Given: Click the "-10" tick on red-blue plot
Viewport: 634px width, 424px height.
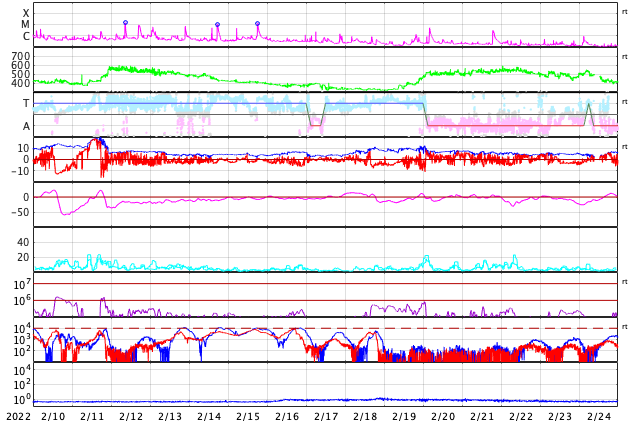Looking at the screenshot, I should click(20, 171).
